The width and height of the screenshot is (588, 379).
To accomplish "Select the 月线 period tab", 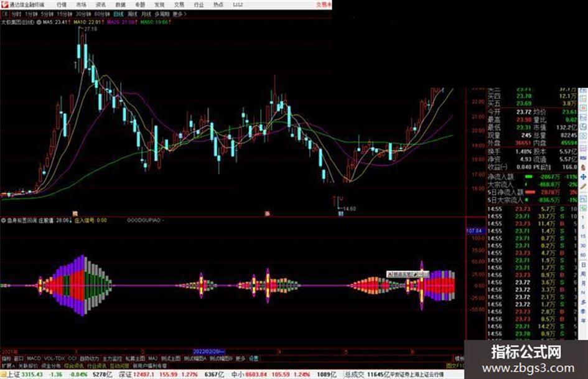I will [146, 14].
